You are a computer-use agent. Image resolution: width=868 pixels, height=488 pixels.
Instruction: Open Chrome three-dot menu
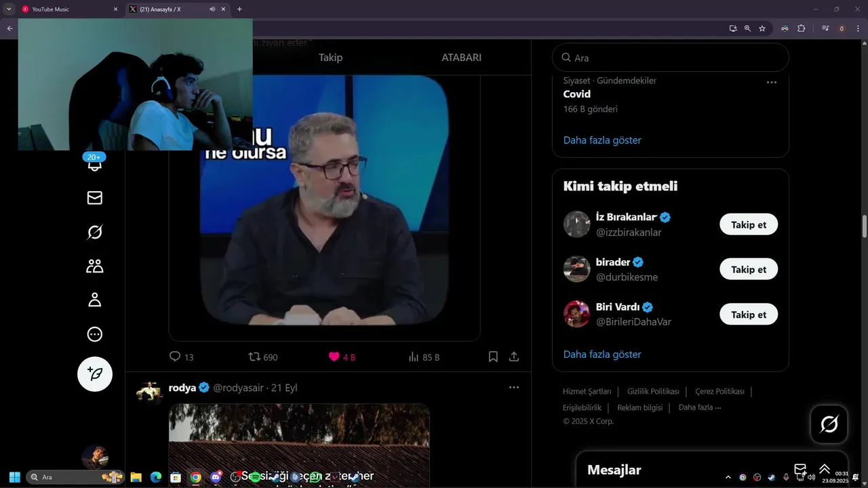click(x=858, y=28)
